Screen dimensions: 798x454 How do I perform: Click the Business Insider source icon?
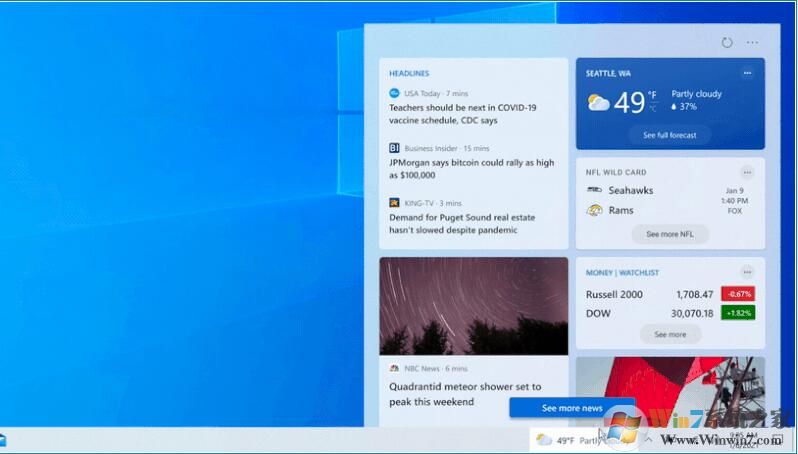coord(394,148)
